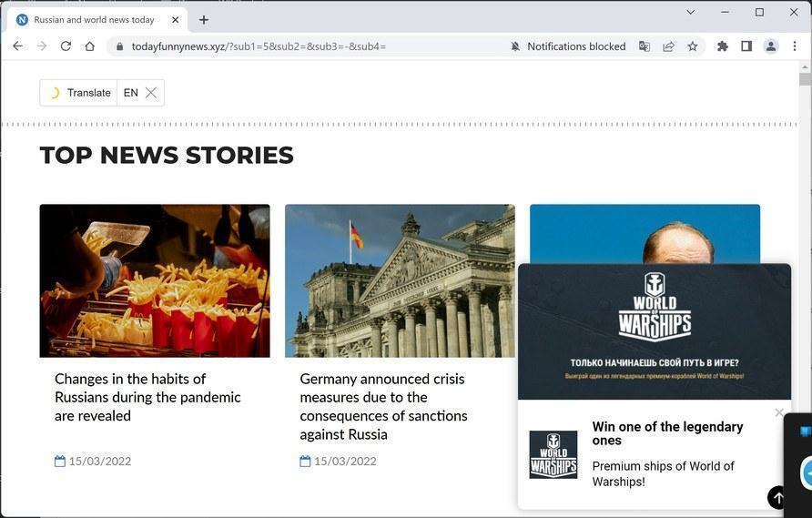Image resolution: width=812 pixels, height=518 pixels.
Task: Click the TOP NEWS STORIES heading
Action: tap(167, 156)
